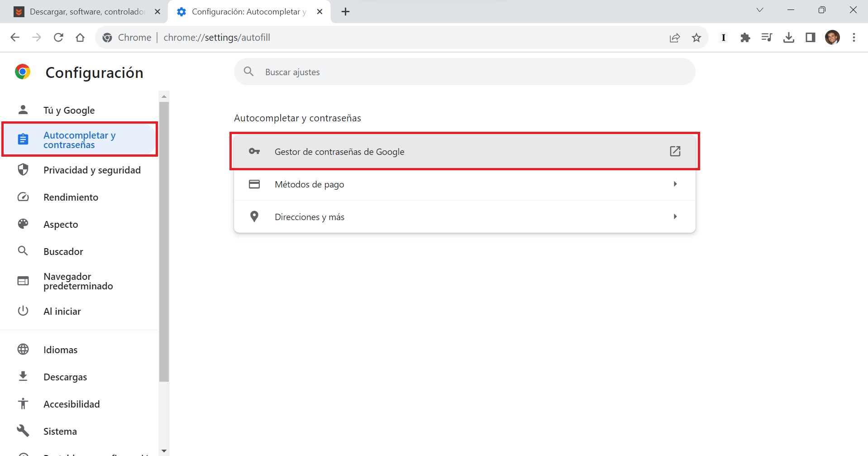Open Direcciones y más row
Image resolution: width=868 pixels, height=456 pixels.
pos(465,216)
